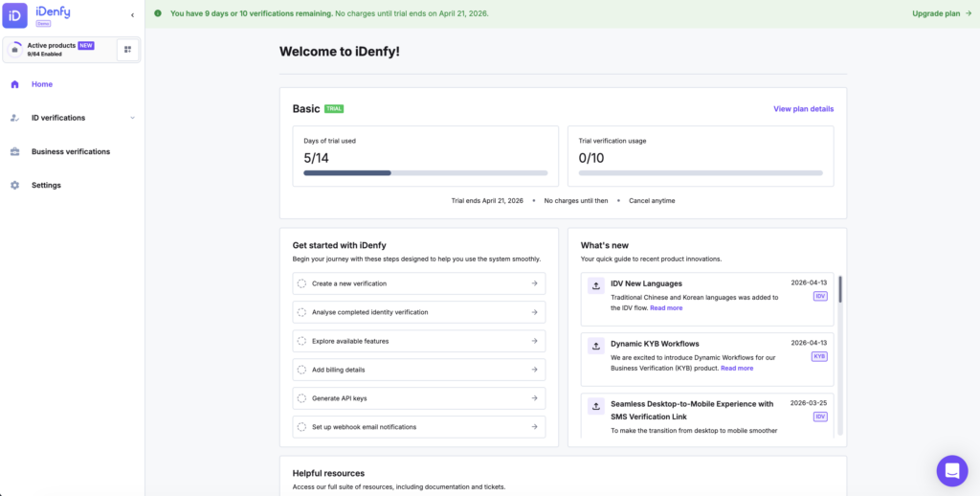Click Read more on Dynamic KYB Workflows

(737, 369)
